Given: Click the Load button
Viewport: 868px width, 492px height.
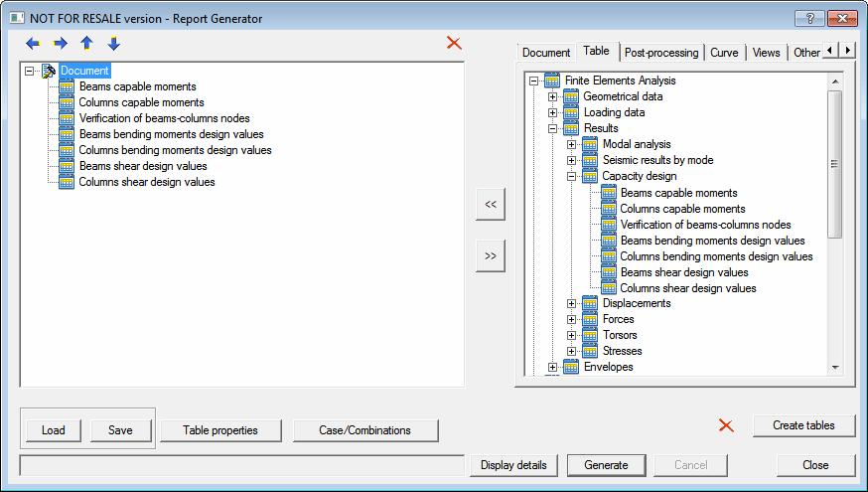Looking at the screenshot, I should [54, 430].
